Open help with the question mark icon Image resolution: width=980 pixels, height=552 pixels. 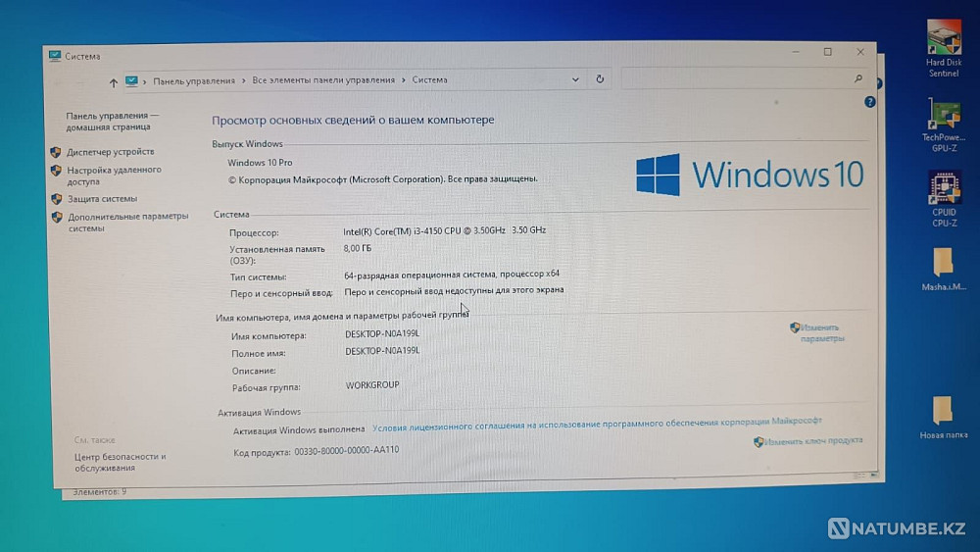[x=869, y=102]
